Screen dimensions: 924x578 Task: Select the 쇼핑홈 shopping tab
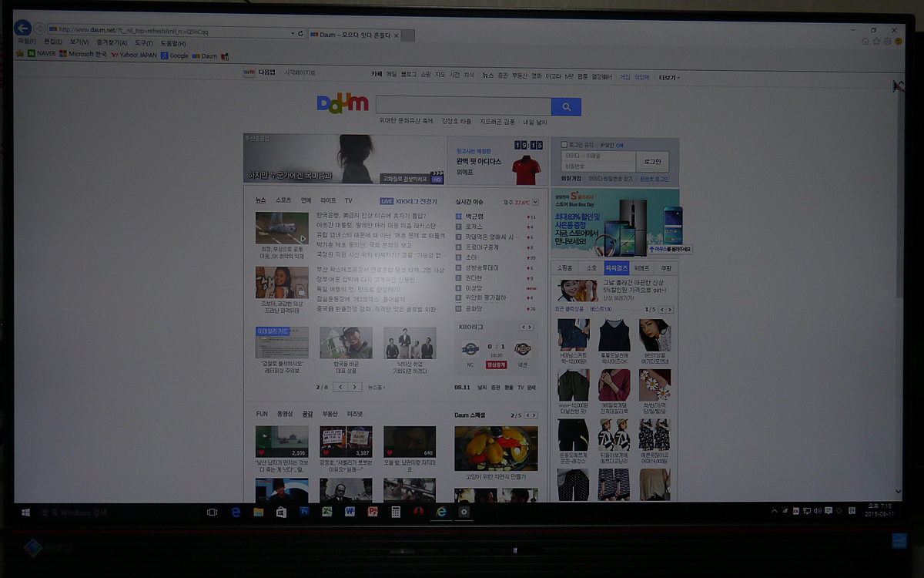pos(564,268)
